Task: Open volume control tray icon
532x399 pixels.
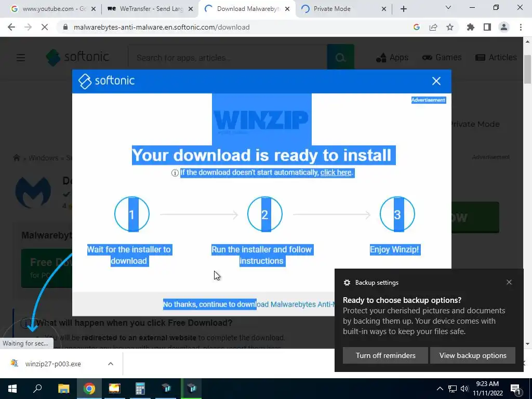Action: 464,389
